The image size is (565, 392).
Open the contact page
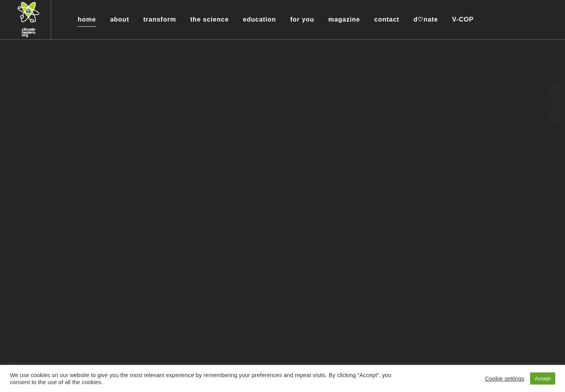coord(386,19)
